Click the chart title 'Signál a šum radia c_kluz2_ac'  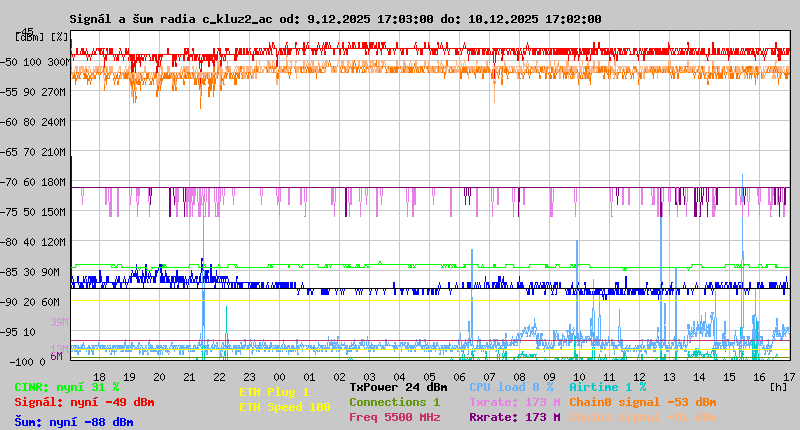(171, 19)
